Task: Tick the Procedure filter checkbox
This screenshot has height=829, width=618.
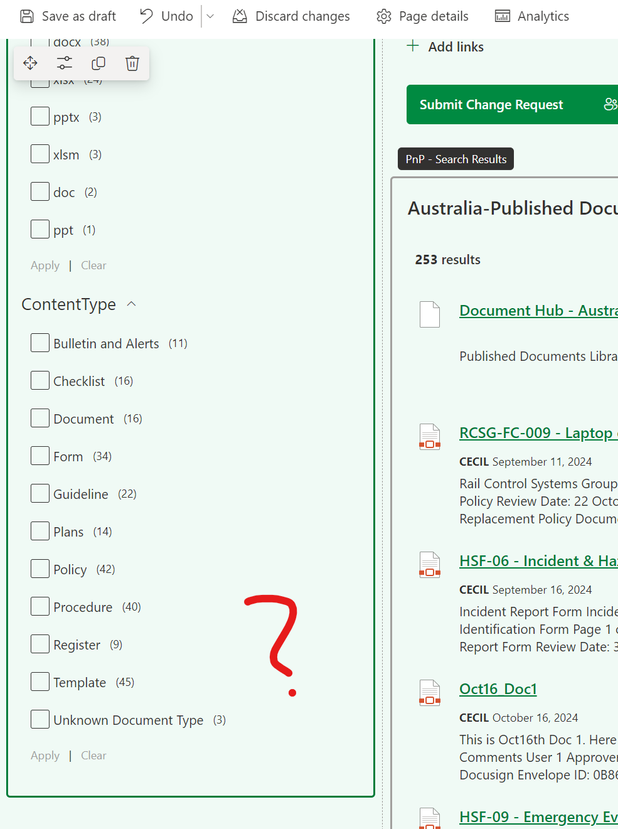Action: tap(40, 606)
